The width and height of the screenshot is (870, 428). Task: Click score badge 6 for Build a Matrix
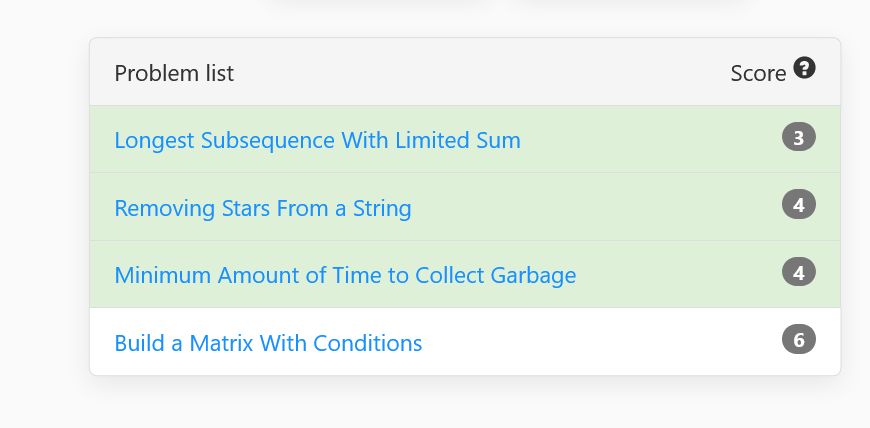pyautogui.click(x=799, y=340)
